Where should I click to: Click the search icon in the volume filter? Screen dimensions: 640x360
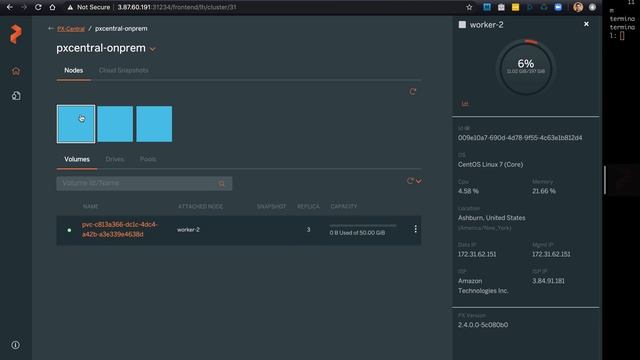coord(222,184)
